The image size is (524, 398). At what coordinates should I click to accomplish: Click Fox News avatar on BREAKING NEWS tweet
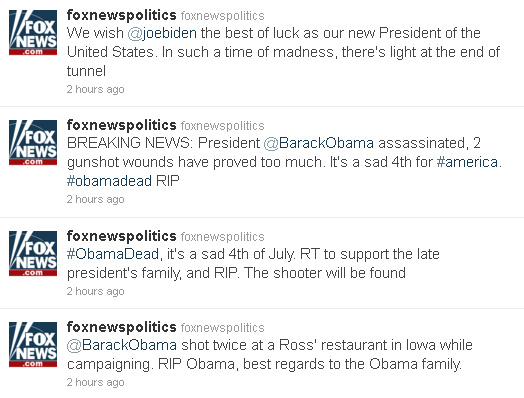click(x=33, y=142)
